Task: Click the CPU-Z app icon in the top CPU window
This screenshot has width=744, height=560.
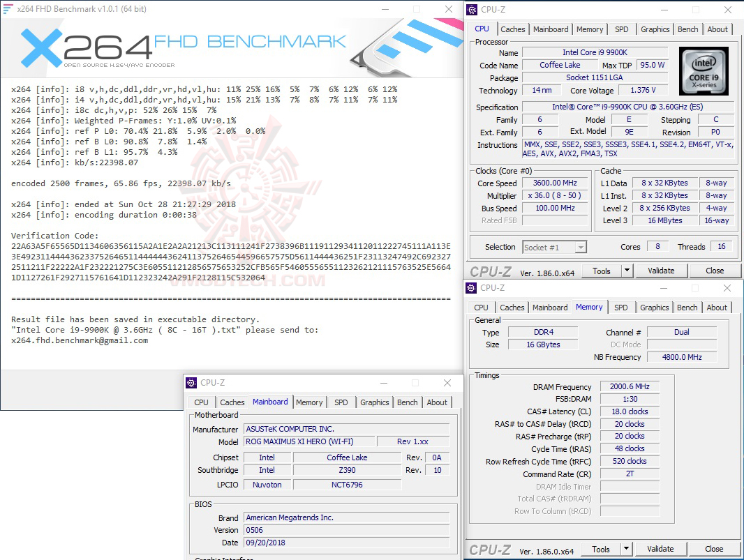Action: (x=472, y=10)
